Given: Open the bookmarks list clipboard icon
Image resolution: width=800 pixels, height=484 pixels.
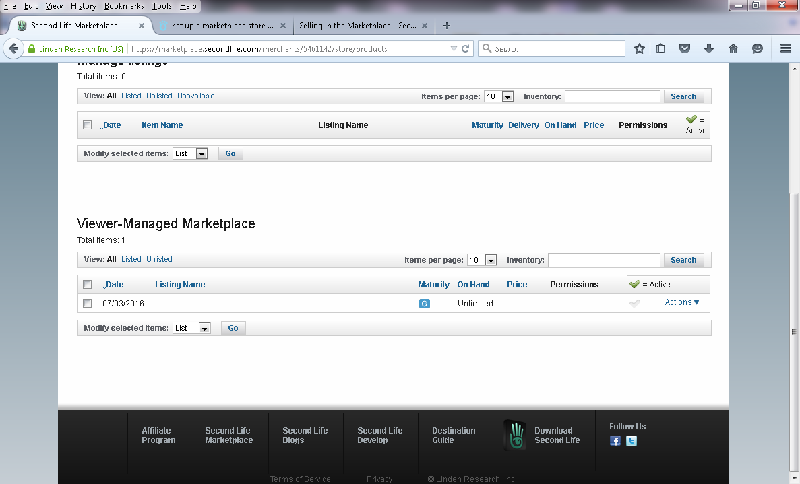Looking at the screenshot, I should pos(661,48).
